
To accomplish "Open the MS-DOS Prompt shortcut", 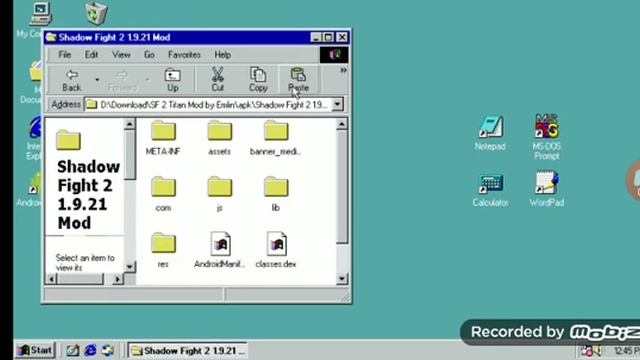I will tap(547, 137).
